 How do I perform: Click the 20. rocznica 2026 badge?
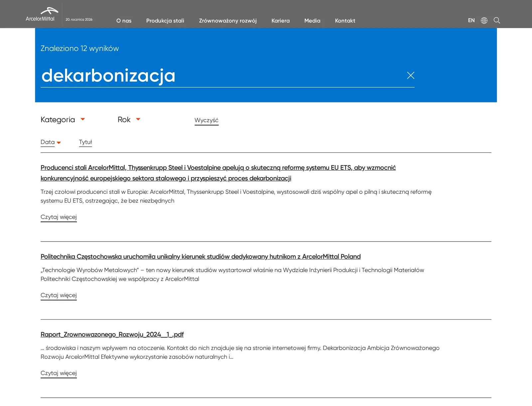point(79,20)
